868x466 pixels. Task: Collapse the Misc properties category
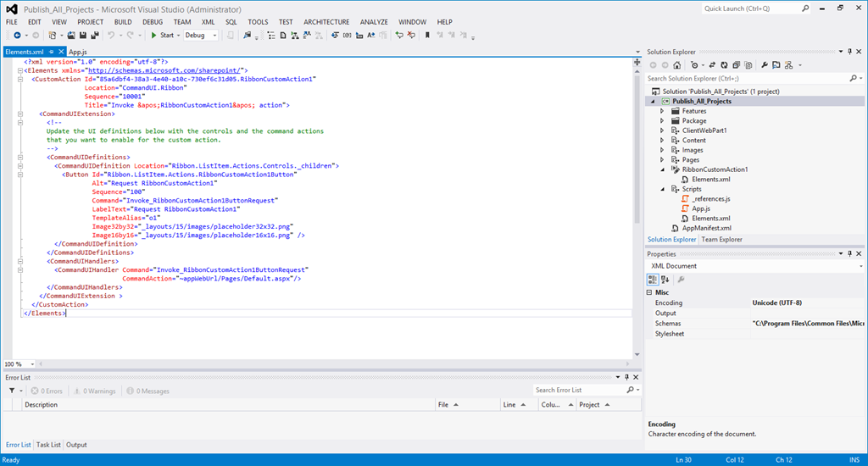click(649, 292)
